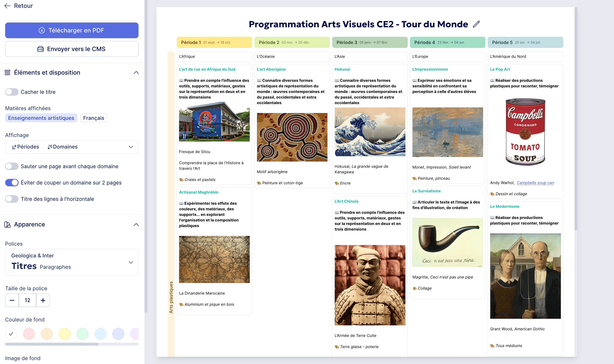The height and width of the screenshot is (364, 614).
Task: Open the Campbells soup can link
Action: tap(535, 183)
